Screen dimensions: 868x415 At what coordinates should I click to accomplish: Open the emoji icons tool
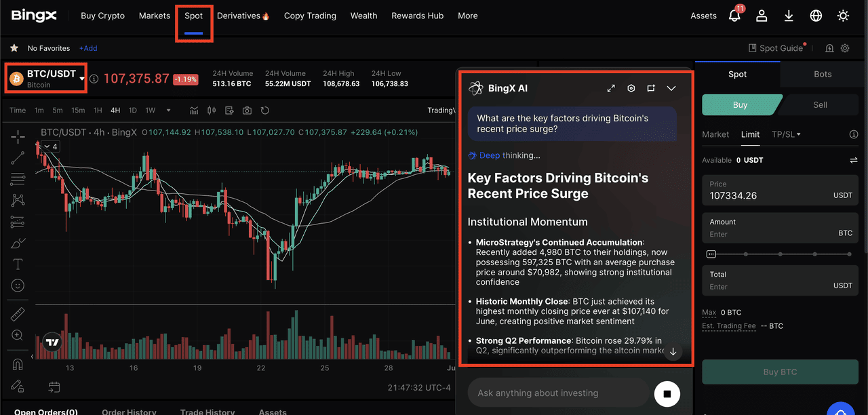18,285
